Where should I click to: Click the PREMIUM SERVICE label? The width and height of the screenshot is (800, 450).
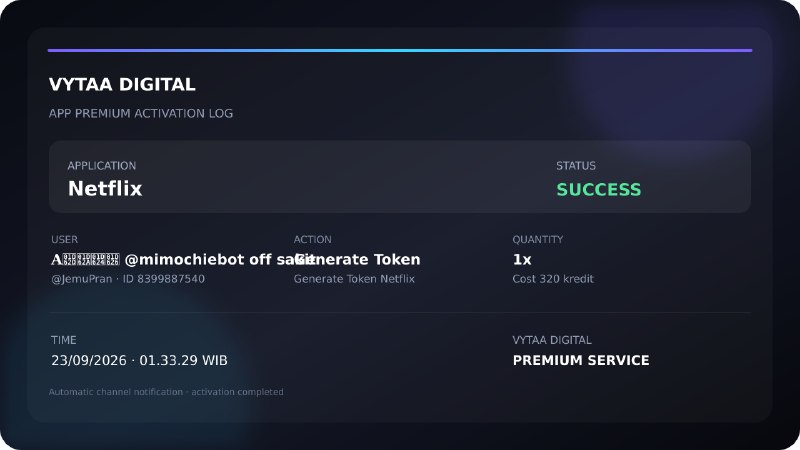(581, 360)
